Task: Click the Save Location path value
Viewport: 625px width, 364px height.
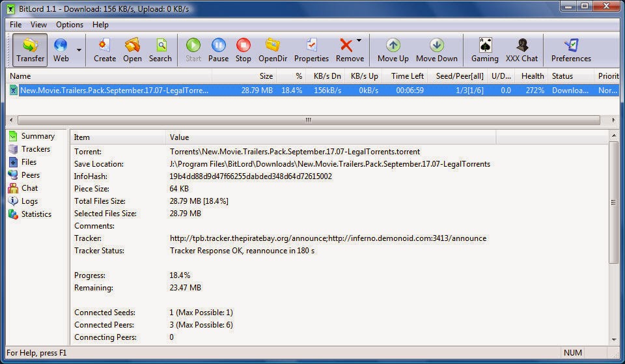Action: point(329,164)
